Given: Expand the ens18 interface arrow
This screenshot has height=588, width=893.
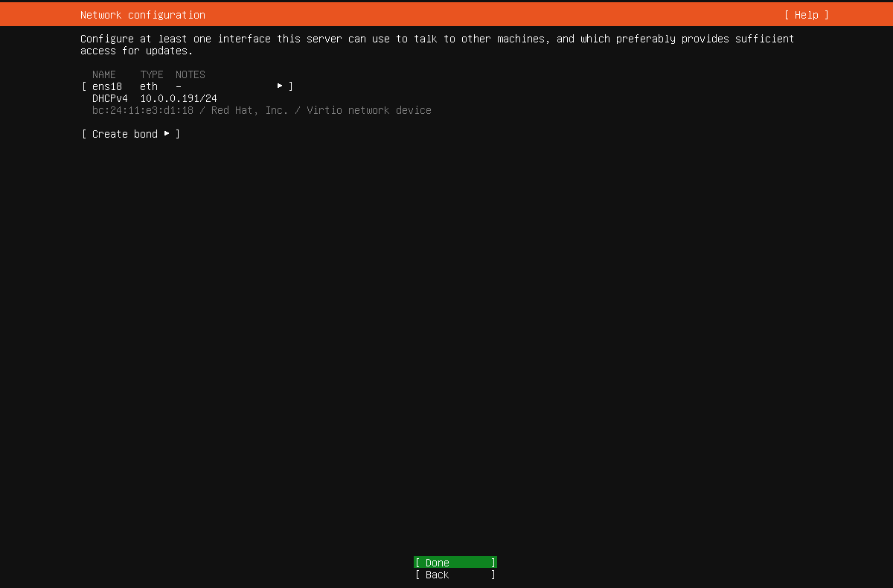Looking at the screenshot, I should (x=280, y=86).
